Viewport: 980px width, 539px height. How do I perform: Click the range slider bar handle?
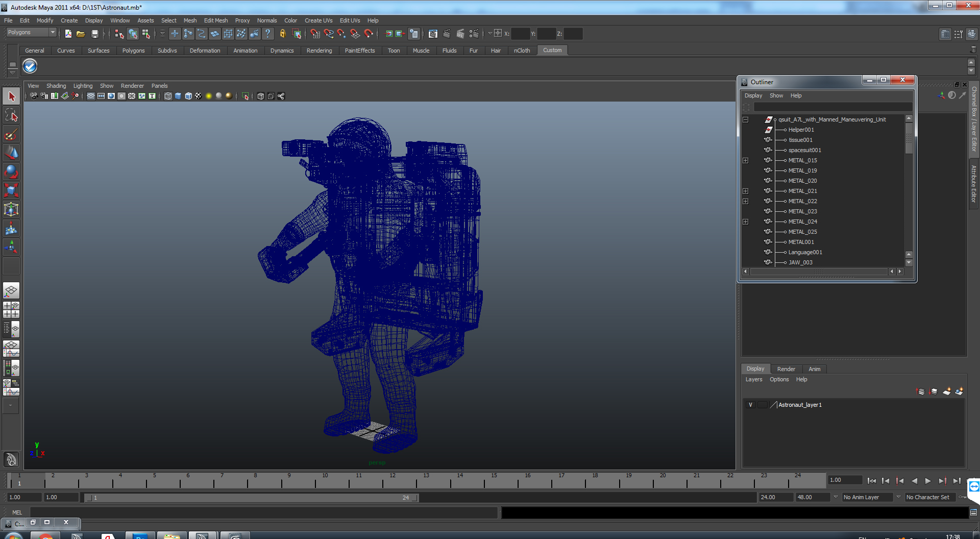251,498
